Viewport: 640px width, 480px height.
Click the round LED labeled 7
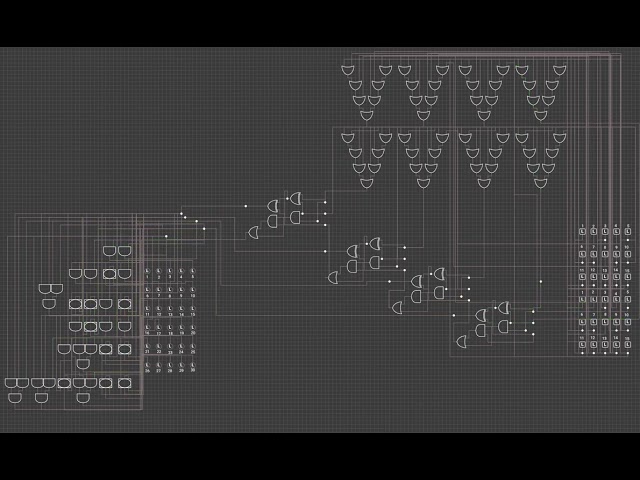(x=159, y=290)
